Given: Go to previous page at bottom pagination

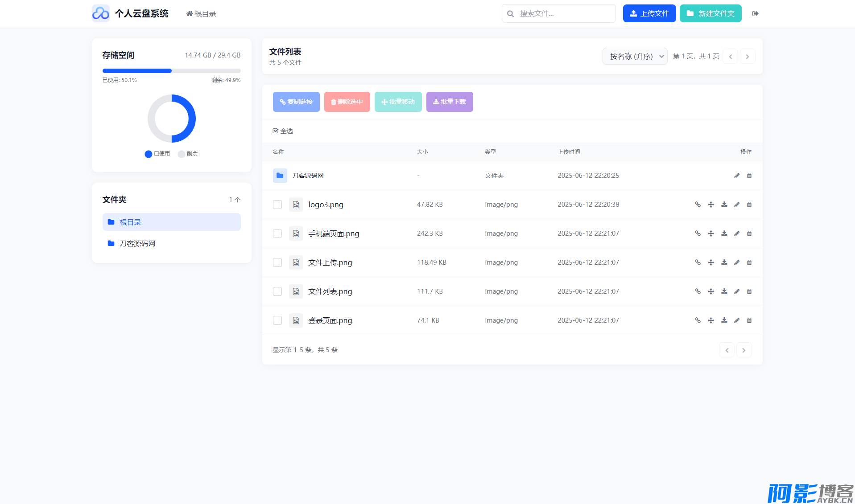Looking at the screenshot, I should 727,350.
